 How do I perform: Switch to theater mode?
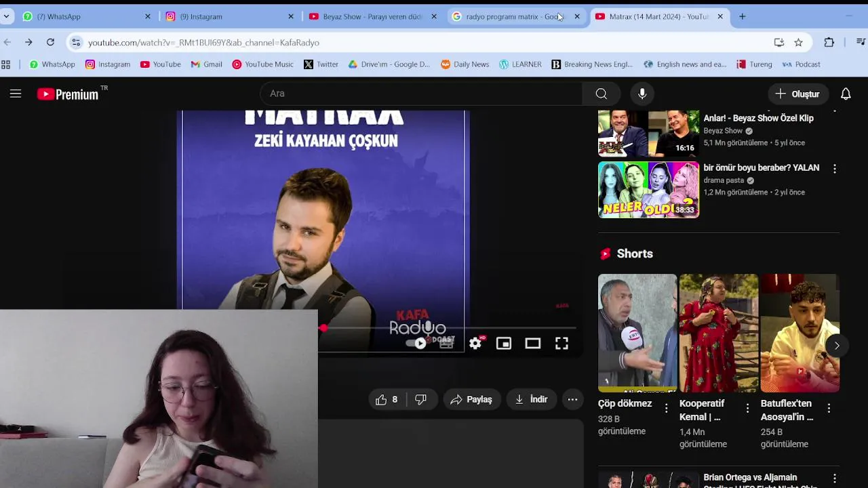click(x=533, y=344)
